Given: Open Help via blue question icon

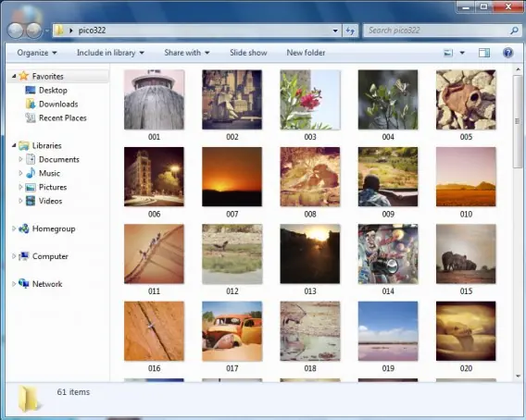Looking at the screenshot, I should [507, 53].
